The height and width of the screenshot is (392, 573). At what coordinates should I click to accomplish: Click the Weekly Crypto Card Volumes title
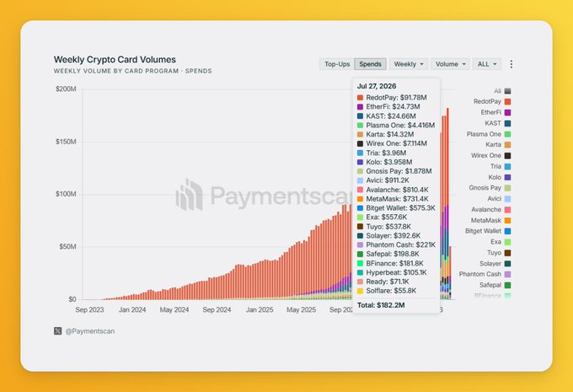pos(115,60)
